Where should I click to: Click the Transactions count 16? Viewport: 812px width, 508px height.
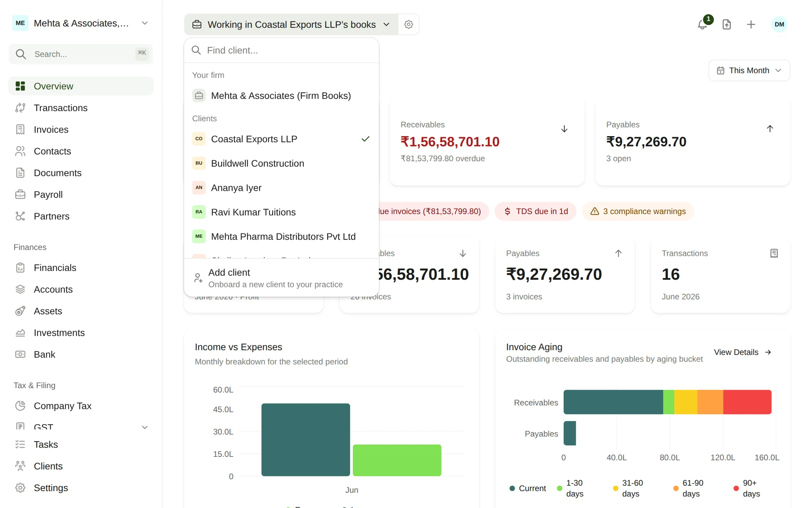point(670,274)
